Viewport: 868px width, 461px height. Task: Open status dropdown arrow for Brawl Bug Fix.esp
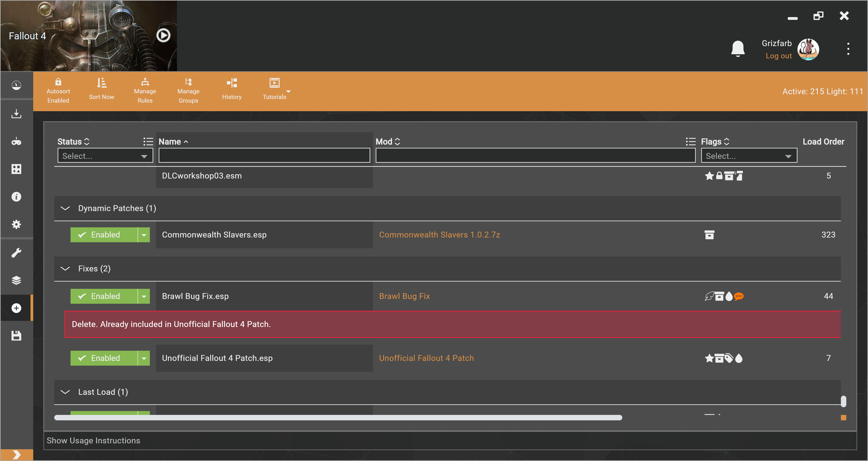pos(144,296)
